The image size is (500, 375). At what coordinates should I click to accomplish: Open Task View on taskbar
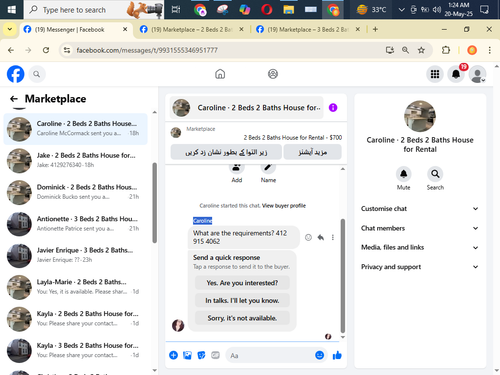point(176,10)
